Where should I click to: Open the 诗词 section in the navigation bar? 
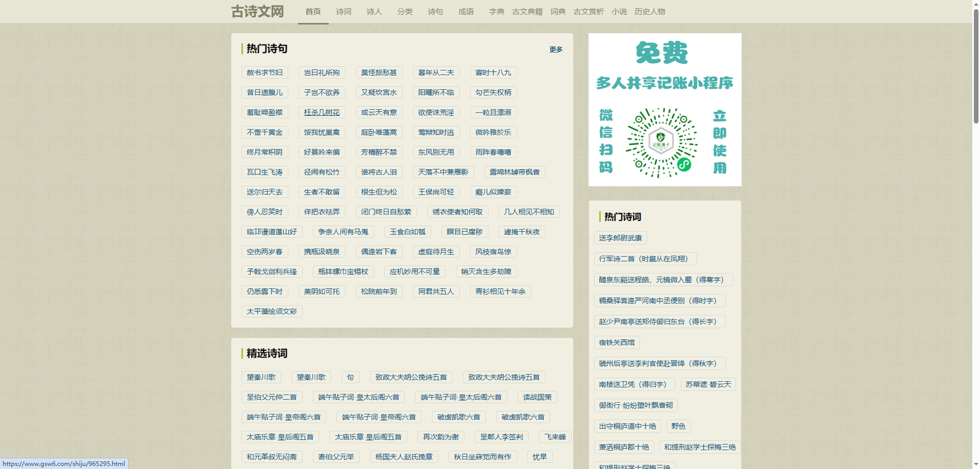point(344,11)
